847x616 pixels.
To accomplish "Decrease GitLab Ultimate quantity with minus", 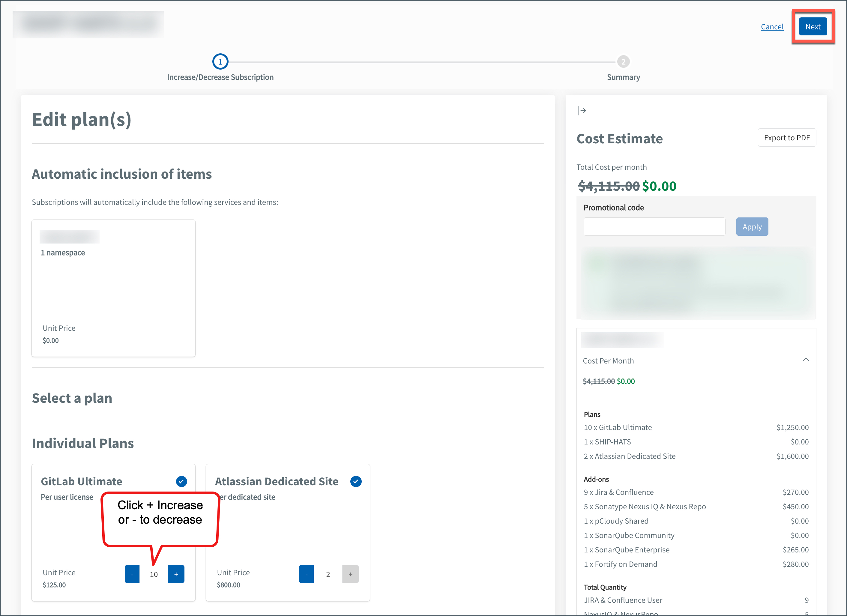I will 132,574.
